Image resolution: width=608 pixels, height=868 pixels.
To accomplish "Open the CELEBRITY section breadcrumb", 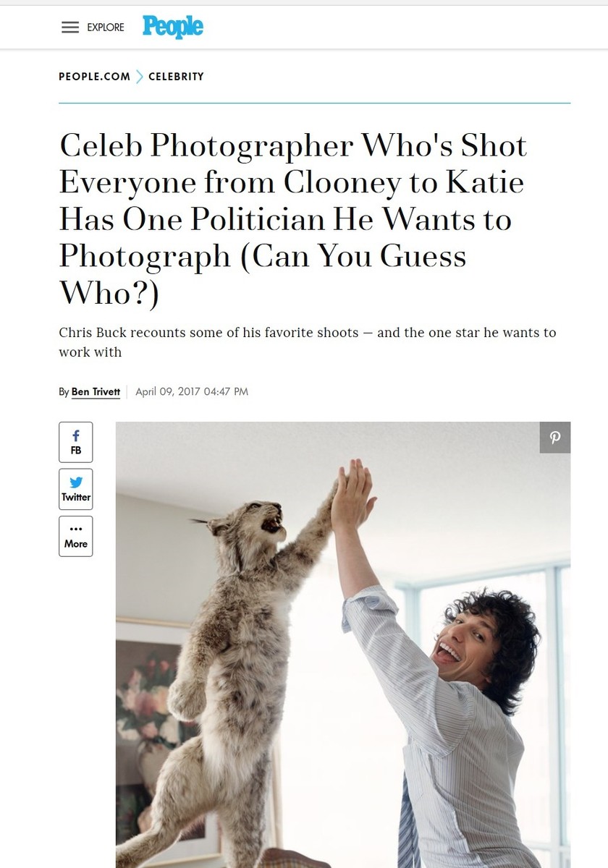I will (x=176, y=76).
